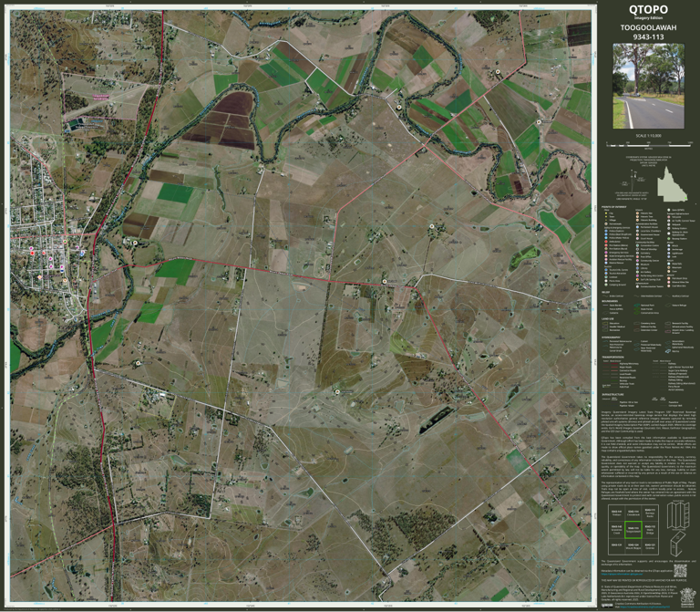Click the TRANSPORTATION legend heading
This screenshot has width=700, height=612.
[612, 358]
